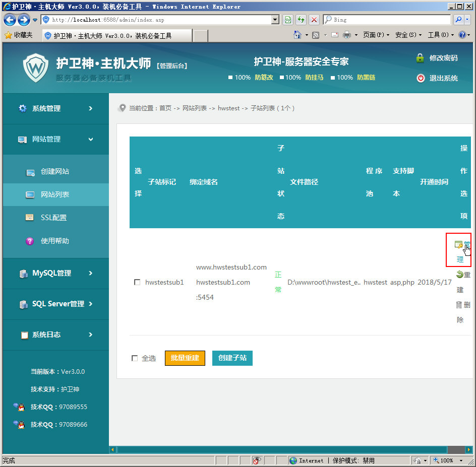
Task: Click the horizontal scrollbar at page bottom
Action: 282,449
